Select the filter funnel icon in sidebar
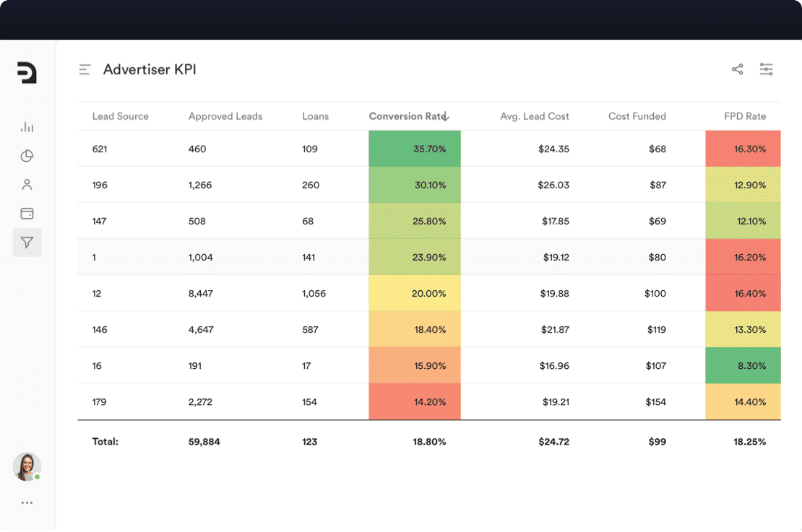The image size is (802, 532). click(x=27, y=243)
